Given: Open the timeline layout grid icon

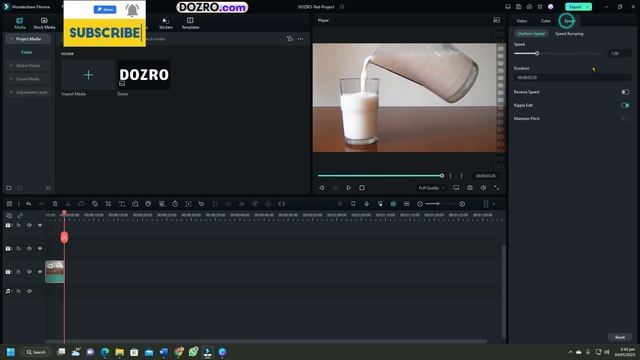Looking at the screenshot, I should click(9, 204).
